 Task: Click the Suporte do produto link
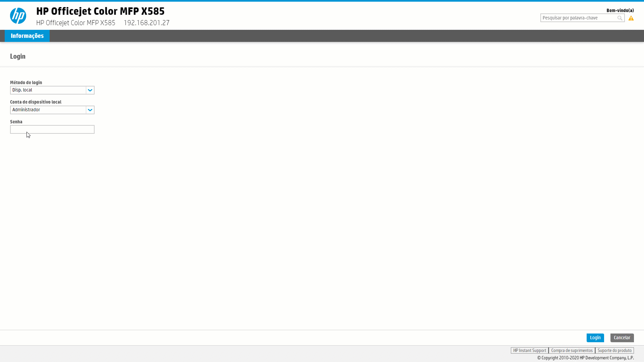[x=615, y=350]
